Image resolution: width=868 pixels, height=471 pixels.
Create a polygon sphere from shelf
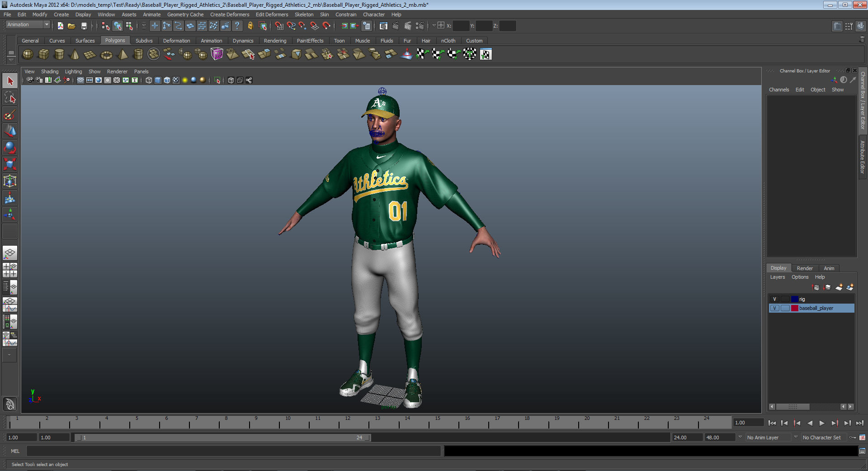(28, 54)
